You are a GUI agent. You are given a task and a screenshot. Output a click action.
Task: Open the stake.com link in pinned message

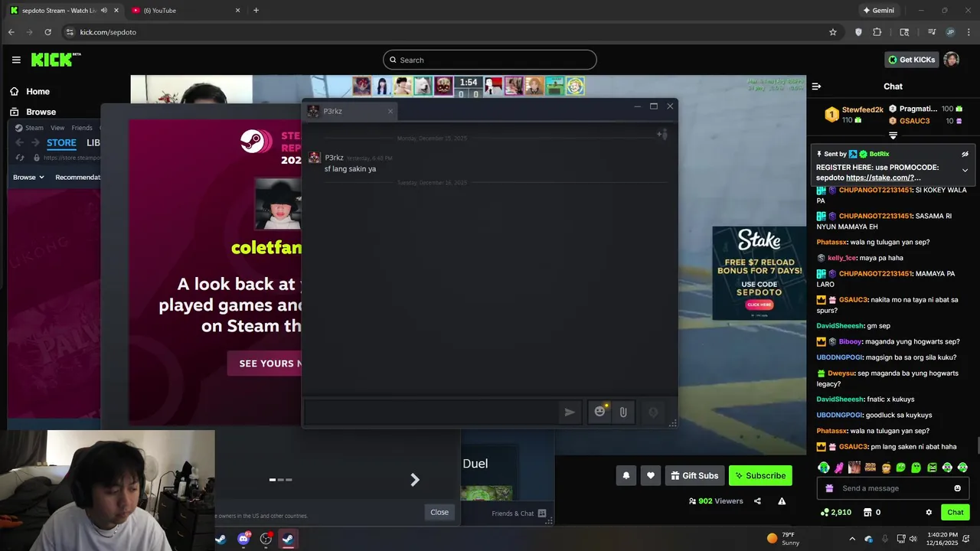click(883, 178)
